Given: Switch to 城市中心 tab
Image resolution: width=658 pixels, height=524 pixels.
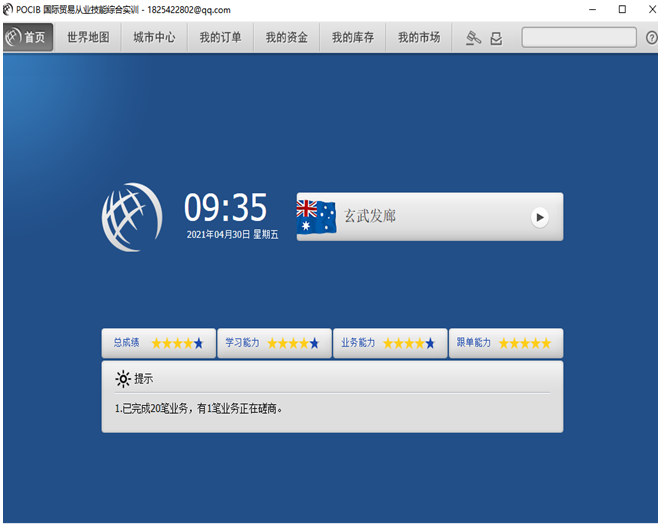Looking at the screenshot, I should point(154,38).
